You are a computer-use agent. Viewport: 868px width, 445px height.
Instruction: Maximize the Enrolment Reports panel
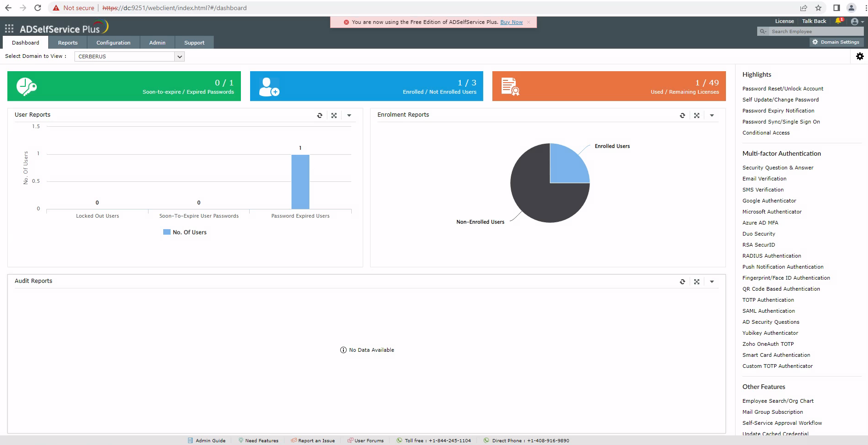pyautogui.click(x=697, y=116)
